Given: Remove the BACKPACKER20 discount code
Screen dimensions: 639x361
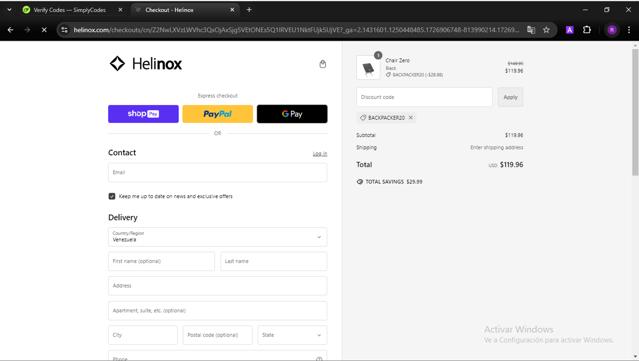Looking at the screenshot, I should (411, 118).
